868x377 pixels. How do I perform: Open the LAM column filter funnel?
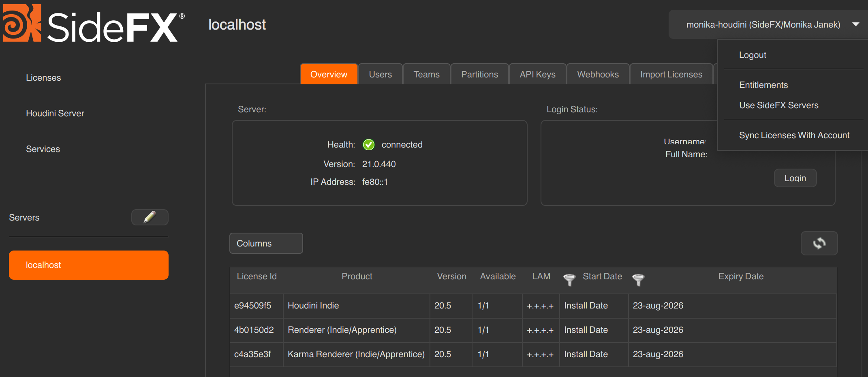[569, 279]
